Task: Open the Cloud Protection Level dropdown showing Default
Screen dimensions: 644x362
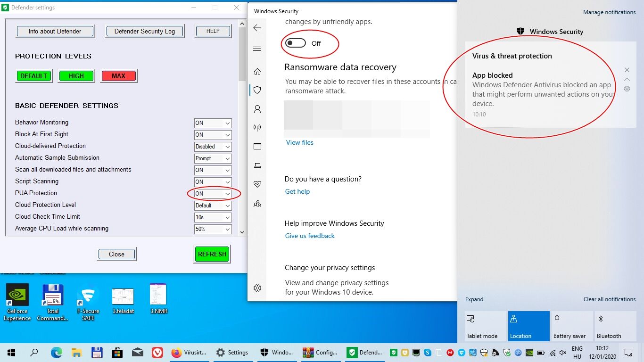Action: pos(213,206)
